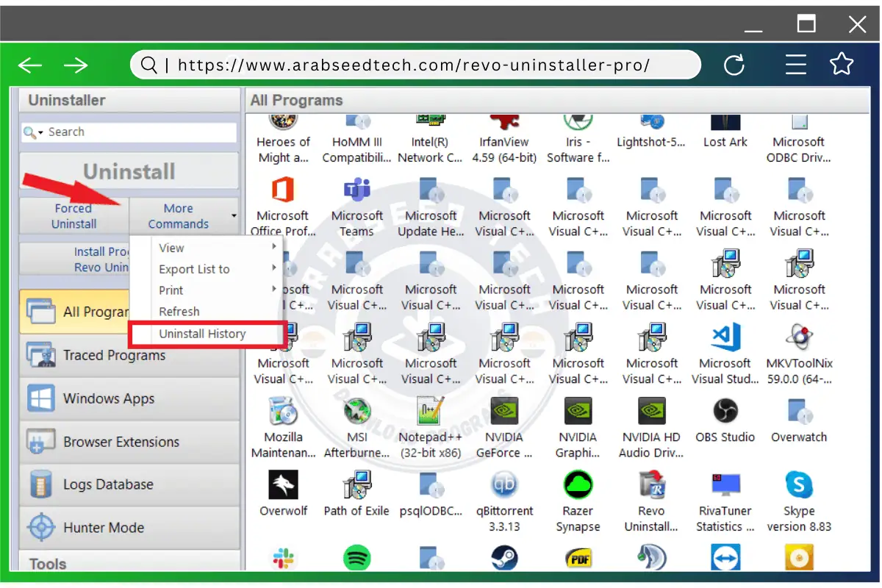Click the Search field in the Uninstaller panel

(x=129, y=132)
